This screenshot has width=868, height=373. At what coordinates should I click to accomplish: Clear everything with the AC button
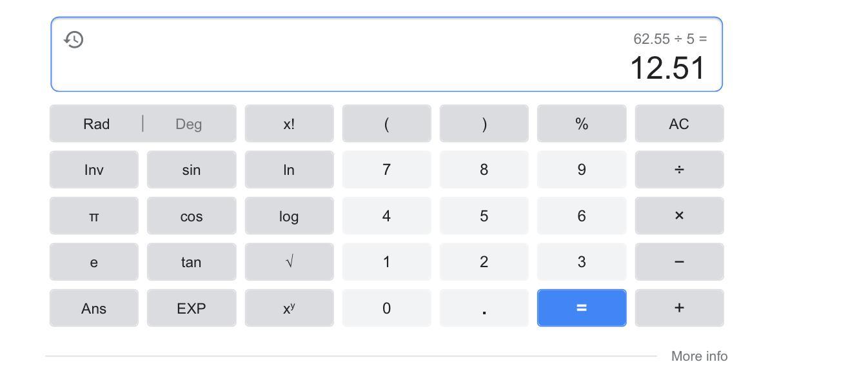[679, 124]
